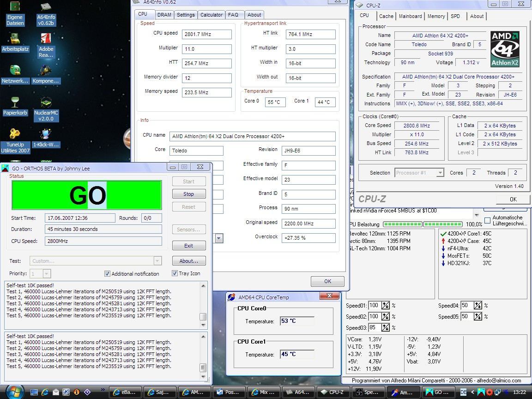Toggle the Additional notification checkbox in ORTHOS
The width and height of the screenshot is (532, 399).
tap(107, 273)
